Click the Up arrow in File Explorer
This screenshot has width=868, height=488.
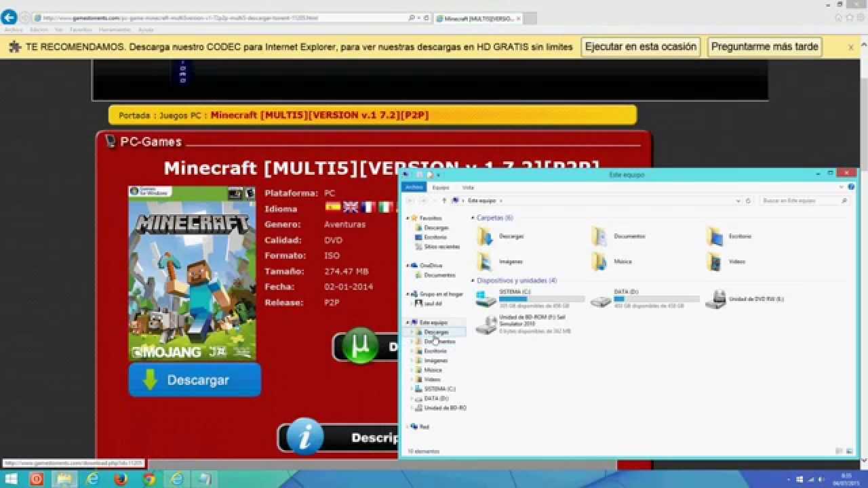click(x=444, y=201)
